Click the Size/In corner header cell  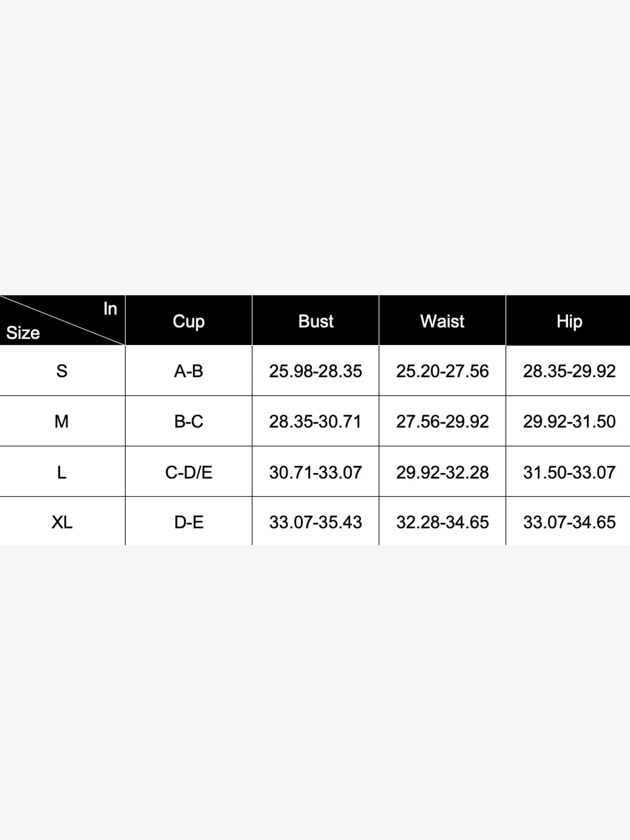click(x=62, y=320)
